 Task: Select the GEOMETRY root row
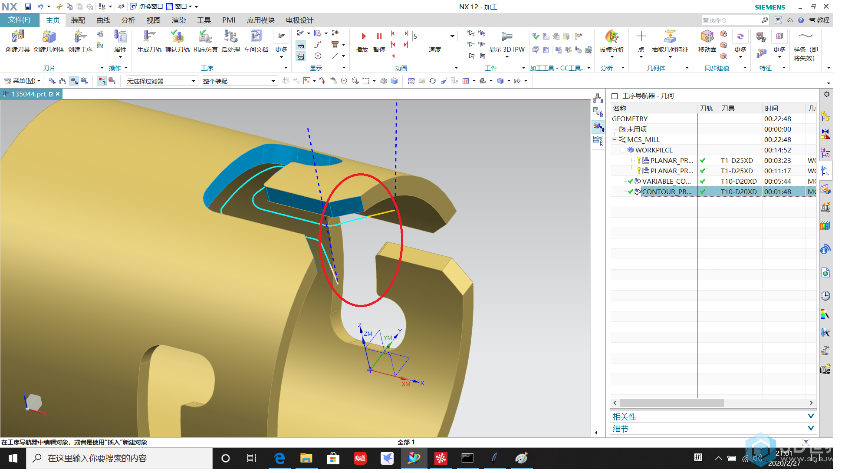(713, 119)
